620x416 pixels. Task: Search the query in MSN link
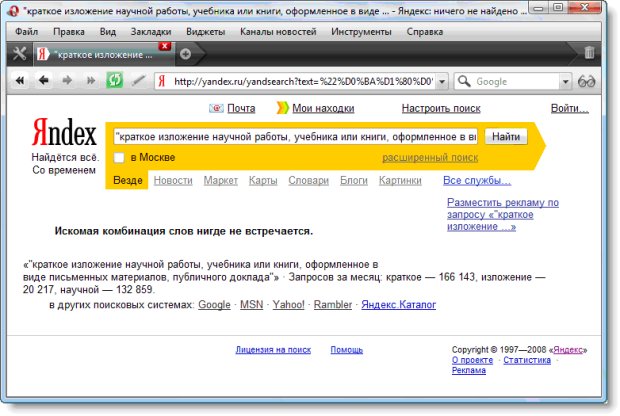tap(251, 304)
